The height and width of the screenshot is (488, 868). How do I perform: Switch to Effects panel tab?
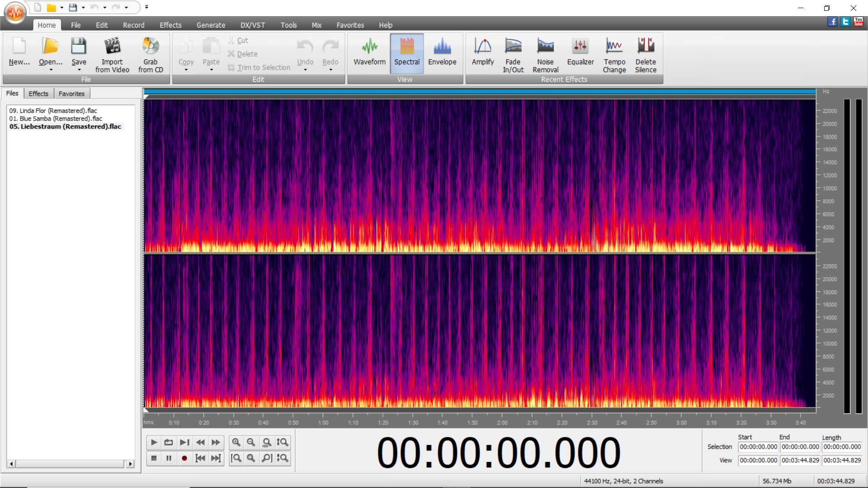[38, 94]
